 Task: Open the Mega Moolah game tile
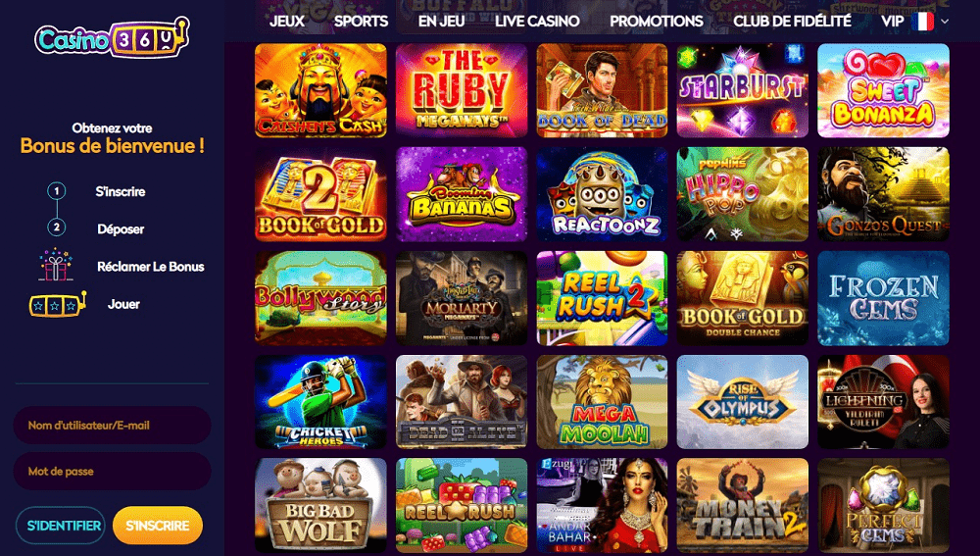tap(602, 402)
